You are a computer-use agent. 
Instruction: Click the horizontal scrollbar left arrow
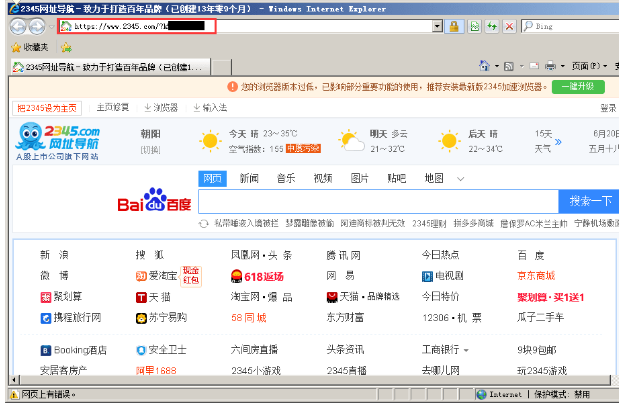(x=14, y=380)
